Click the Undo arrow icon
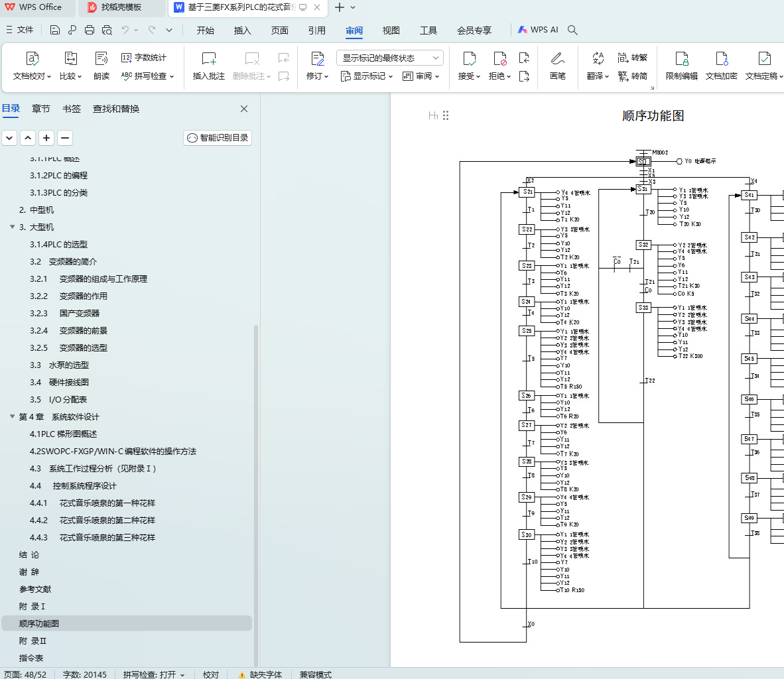 pos(125,30)
